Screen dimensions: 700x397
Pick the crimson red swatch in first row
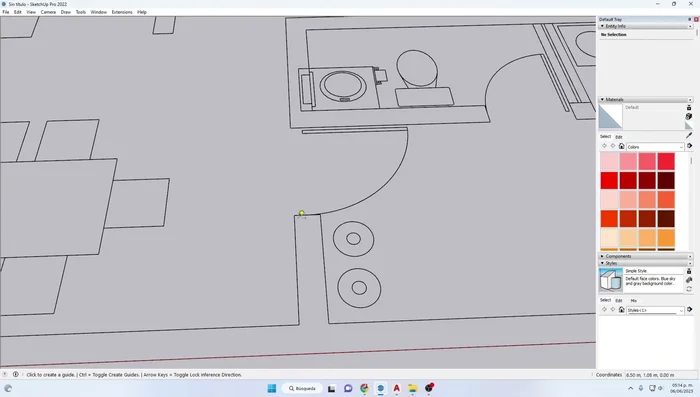click(x=666, y=161)
